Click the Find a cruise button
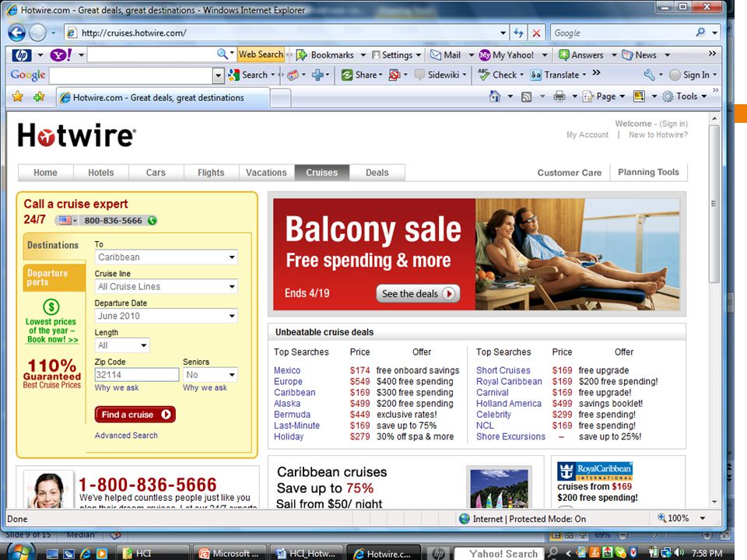The width and height of the screenshot is (747, 560). [x=135, y=415]
